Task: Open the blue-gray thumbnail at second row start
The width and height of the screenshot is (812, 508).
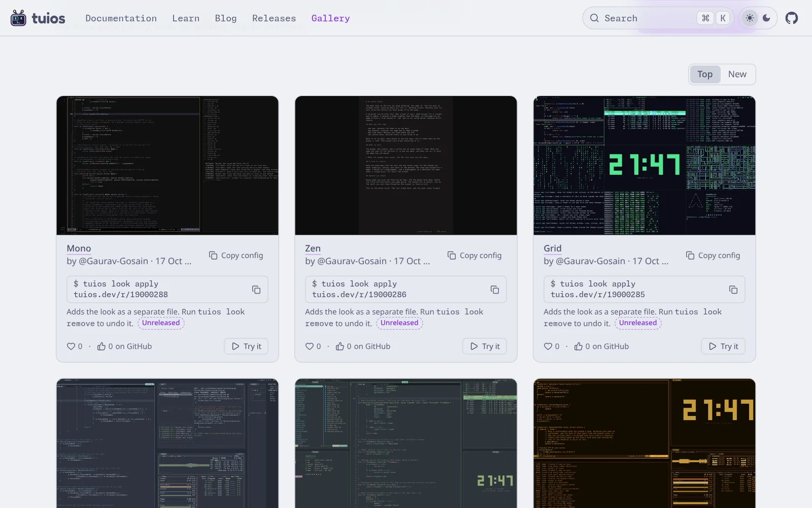Action: pos(167,443)
